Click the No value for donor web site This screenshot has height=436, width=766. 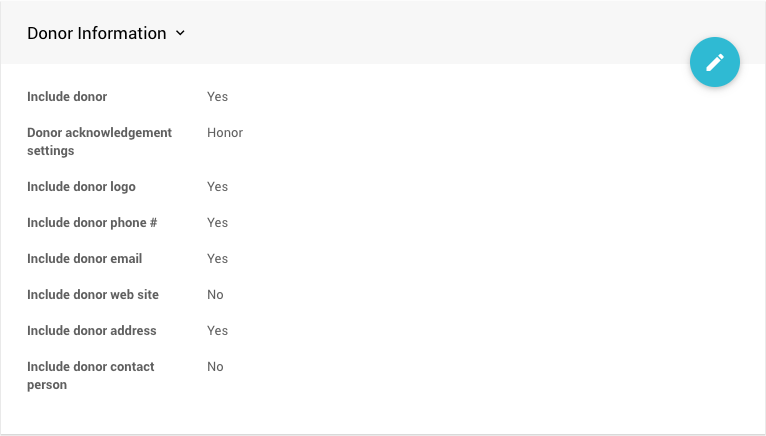(x=215, y=295)
